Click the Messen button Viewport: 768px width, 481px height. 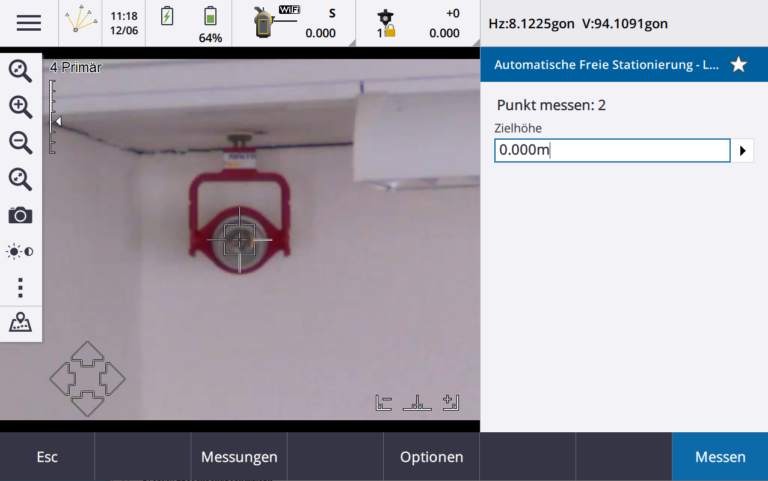pos(720,457)
